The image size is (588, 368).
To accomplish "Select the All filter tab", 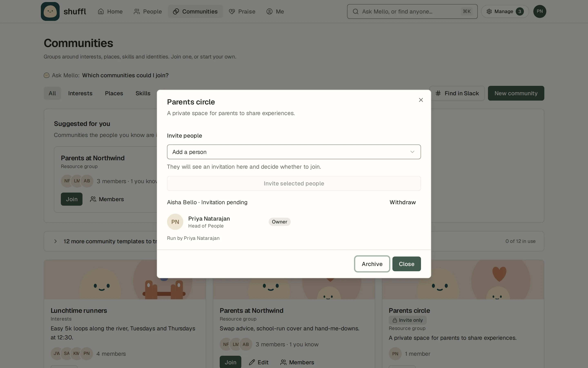I will pyautogui.click(x=52, y=93).
